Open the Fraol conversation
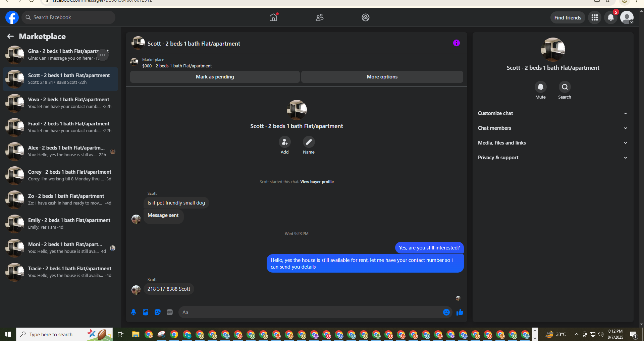The width and height of the screenshot is (644, 341). (x=60, y=127)
